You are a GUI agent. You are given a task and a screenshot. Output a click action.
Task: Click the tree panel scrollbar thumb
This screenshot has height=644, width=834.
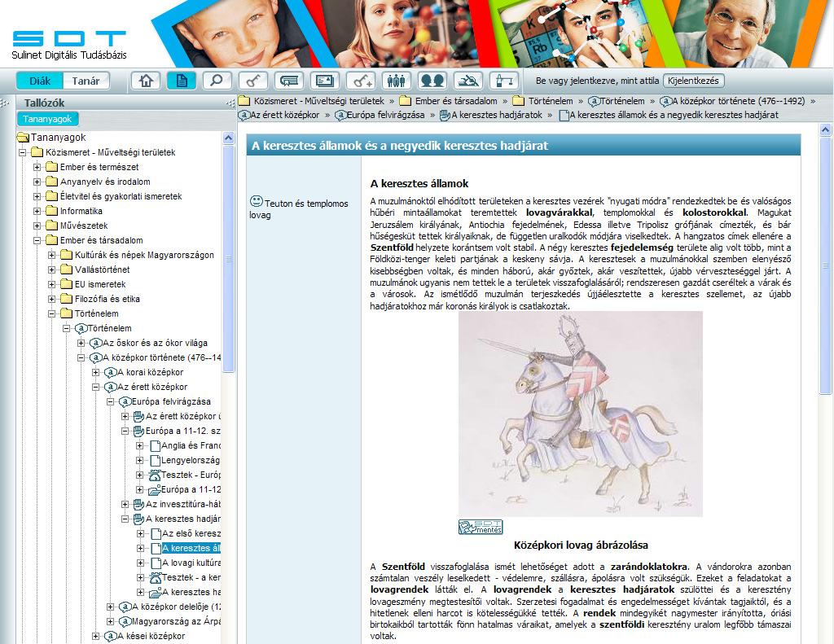[228, 258]
